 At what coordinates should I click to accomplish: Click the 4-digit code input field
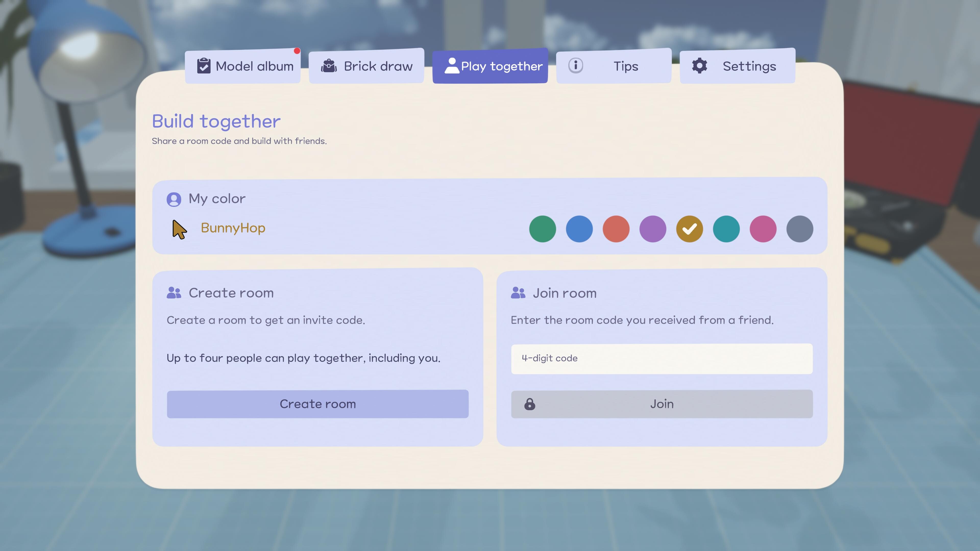tap(662, 359)
